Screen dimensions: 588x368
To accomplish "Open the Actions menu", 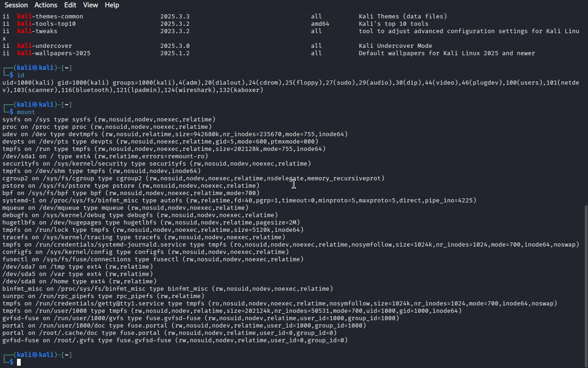I will pos(46,5).
